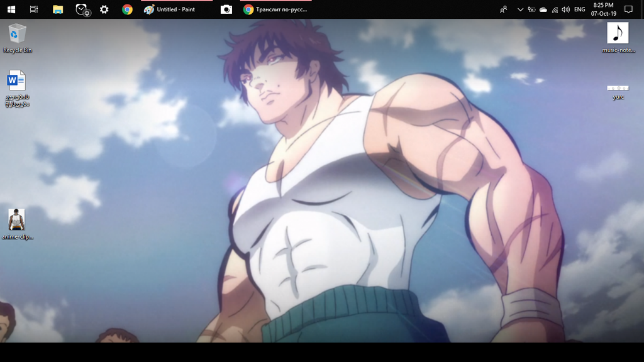Screen dimensions: 644x362
Task: Open the Action Center notifications icon
Action: [x=628, y=9]
